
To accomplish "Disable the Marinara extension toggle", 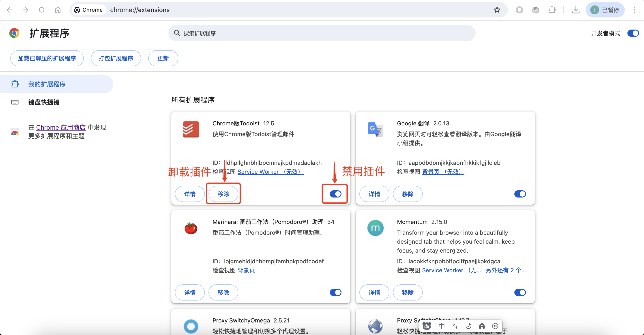I will point(335,292).
